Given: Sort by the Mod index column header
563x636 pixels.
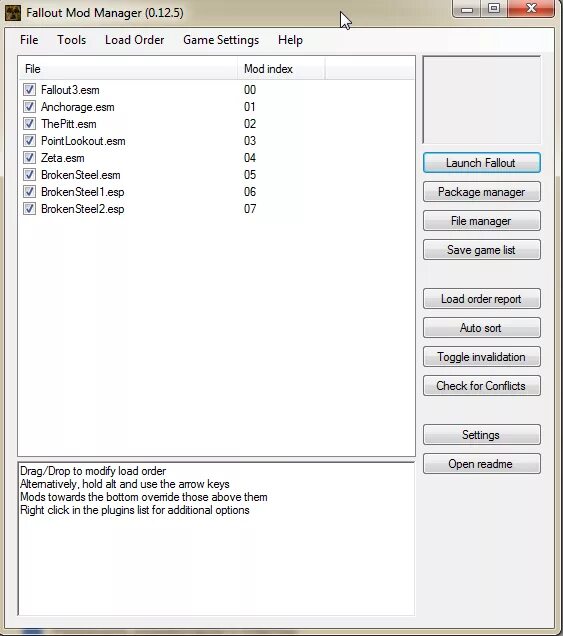Looking at the screenshot, I should click(281, 69).
